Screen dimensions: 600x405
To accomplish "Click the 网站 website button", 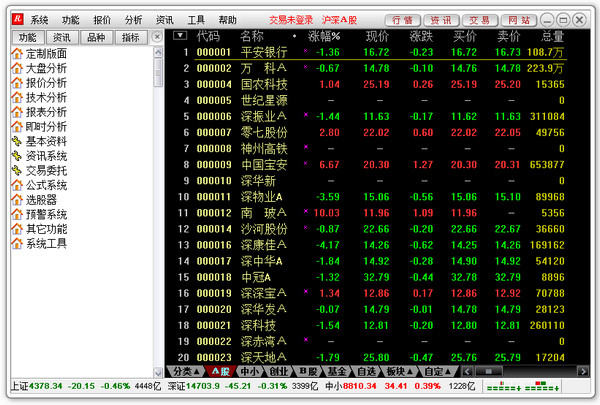I will [x=519, y=20].
